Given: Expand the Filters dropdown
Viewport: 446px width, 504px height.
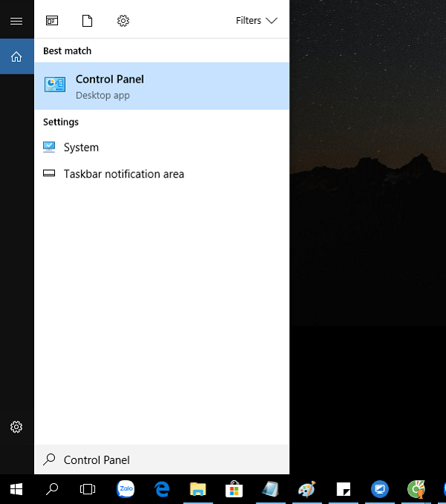Looking at the screenshot, I should coord(256,21).
